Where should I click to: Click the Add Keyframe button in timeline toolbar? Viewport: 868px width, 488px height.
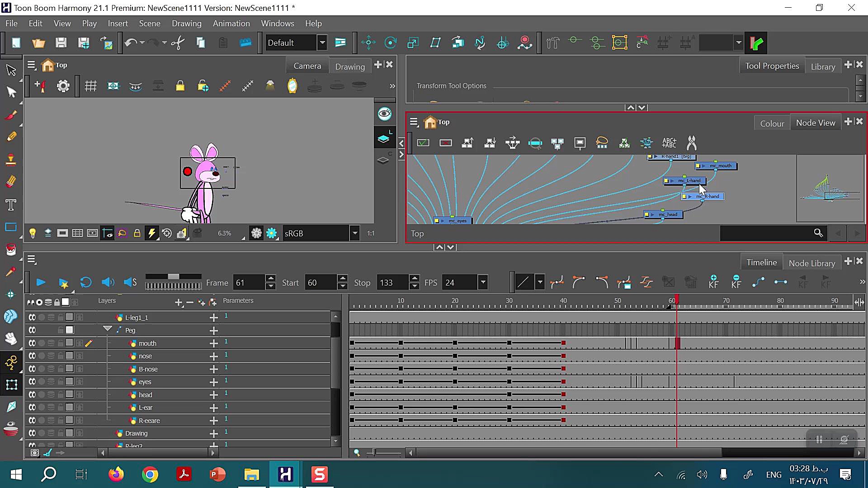[713, 282]
